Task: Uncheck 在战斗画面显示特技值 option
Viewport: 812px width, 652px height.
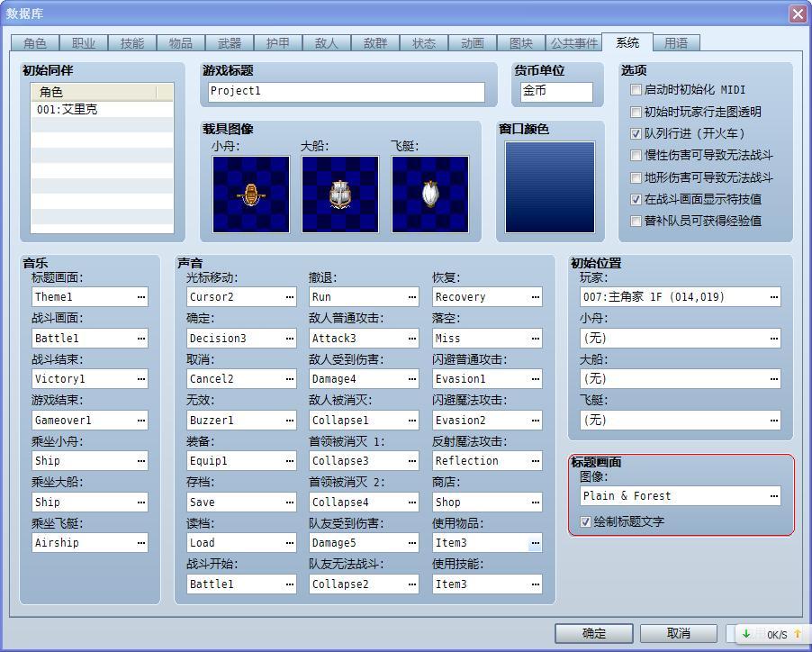Action: tap(636, 199)
